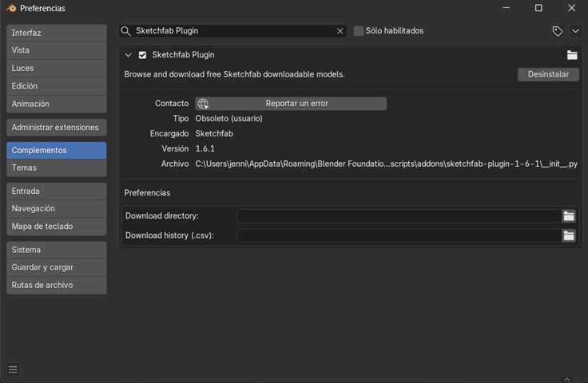Enable the Sólo habilitados checkbox
The width and height of the screenshot is (588, 383).
359,31
